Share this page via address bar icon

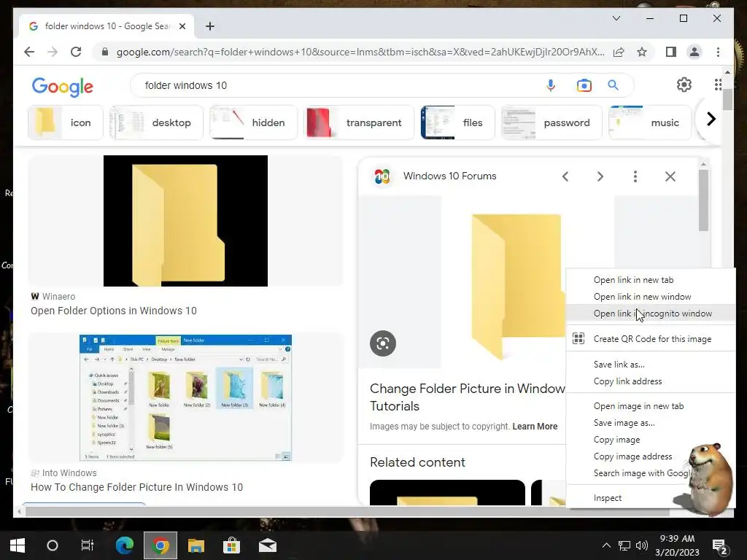[619, 52]
